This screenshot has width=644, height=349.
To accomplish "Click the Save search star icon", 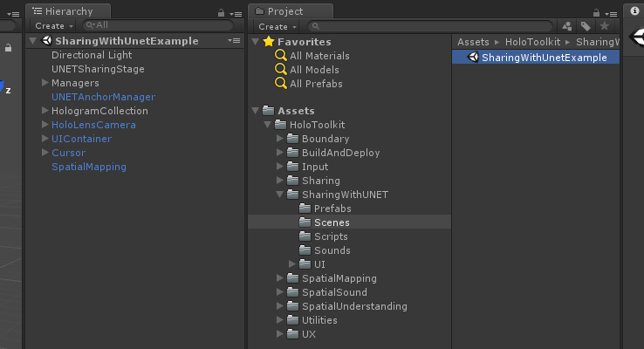I will (x=604, y=26).
